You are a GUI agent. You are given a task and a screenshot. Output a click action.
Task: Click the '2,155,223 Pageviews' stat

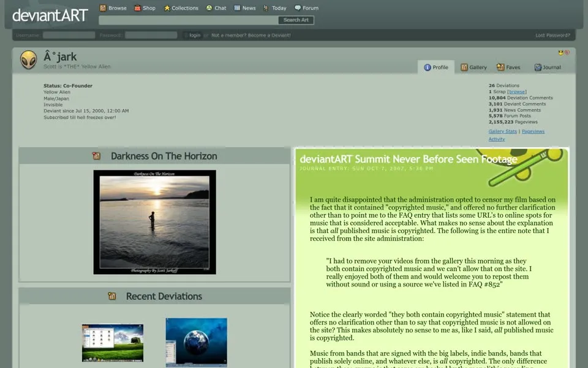coord(513,122)
